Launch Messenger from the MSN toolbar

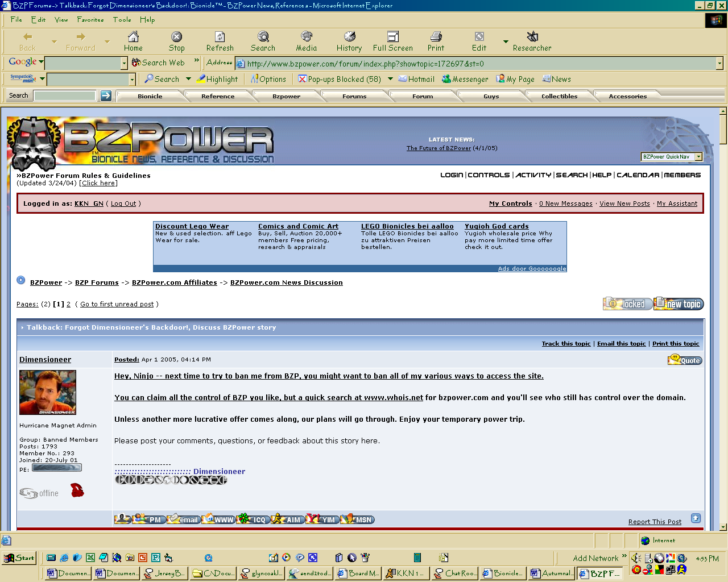[x=465, y=79]
